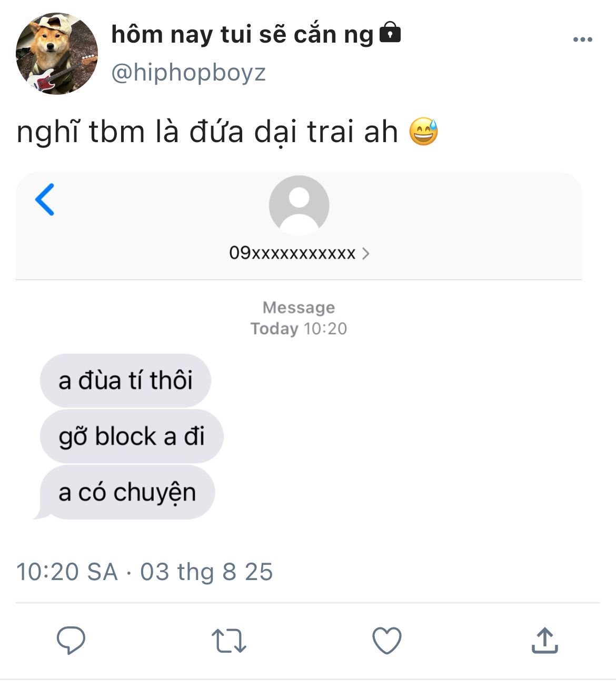Open display name hôm nay tui sẽ cắn ng
Viewport: 616px width, 689px height.
click(242, 35)
